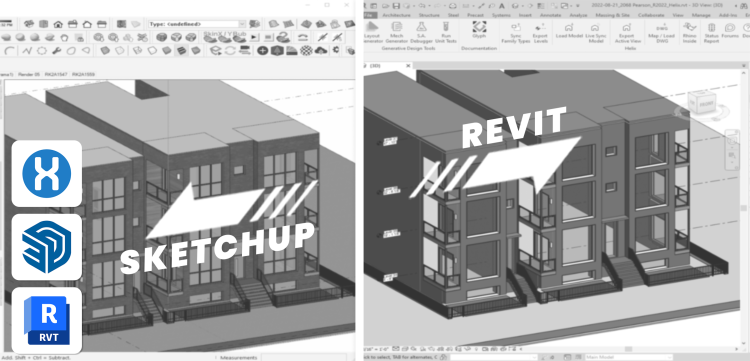This screenshot has height=361, width=750.
Task: Toggle highlighted stacked-layers icon in SketchUp
Action: pos(181,50)
